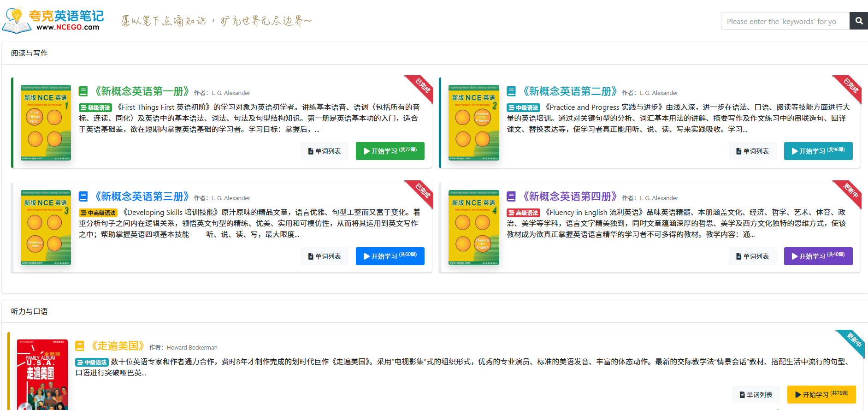The image size is (868, 410).
Task: Click teal book icon beside 新概念英语第二册
Action: tap(511, 91)
